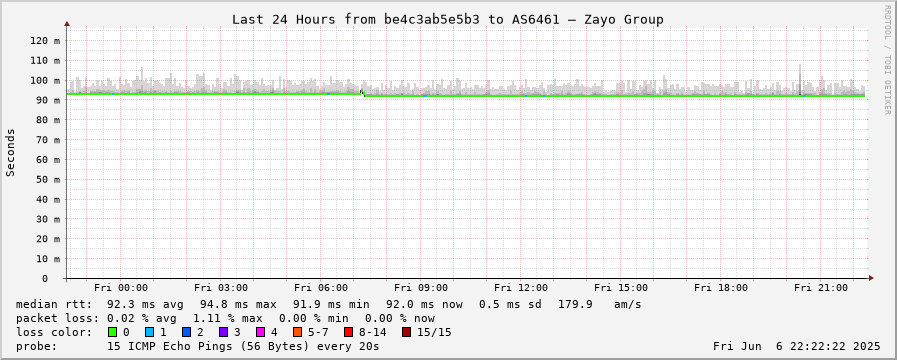Click the purple loss color 3 swatch
Screen dimensions: 897x360
(223, 332)
